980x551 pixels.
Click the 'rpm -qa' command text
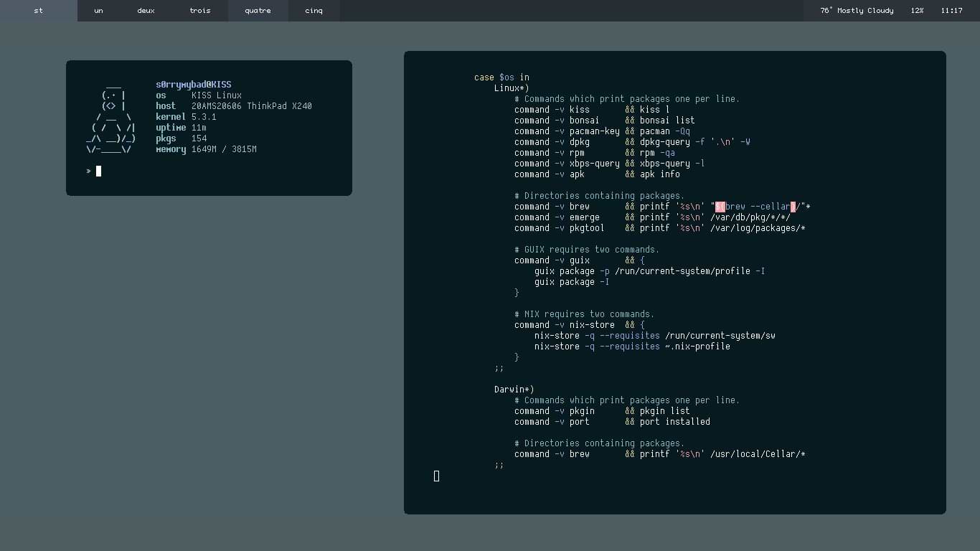pos(657,153)
